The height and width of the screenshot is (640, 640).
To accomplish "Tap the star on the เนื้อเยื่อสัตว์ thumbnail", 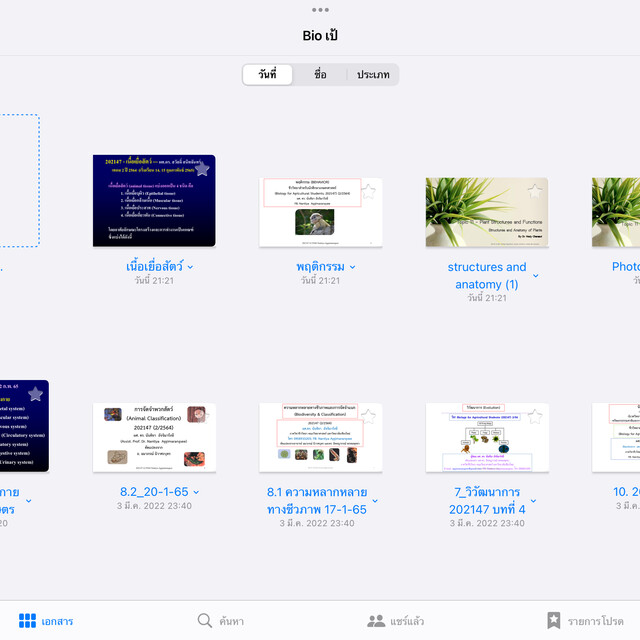I will 201,169.
